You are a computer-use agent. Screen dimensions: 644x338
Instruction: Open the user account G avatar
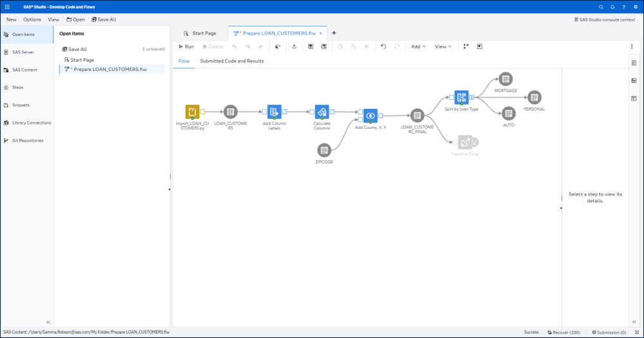tap(636, 7)
